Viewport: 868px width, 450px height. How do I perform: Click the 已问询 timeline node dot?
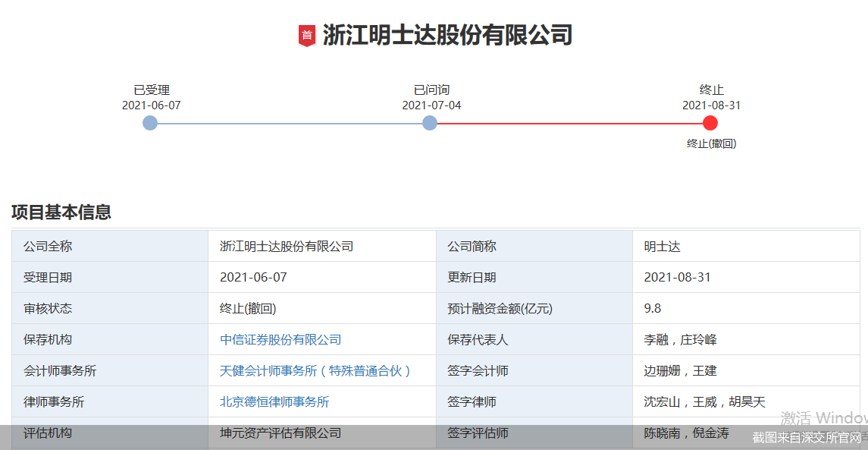tap(430, 123)
